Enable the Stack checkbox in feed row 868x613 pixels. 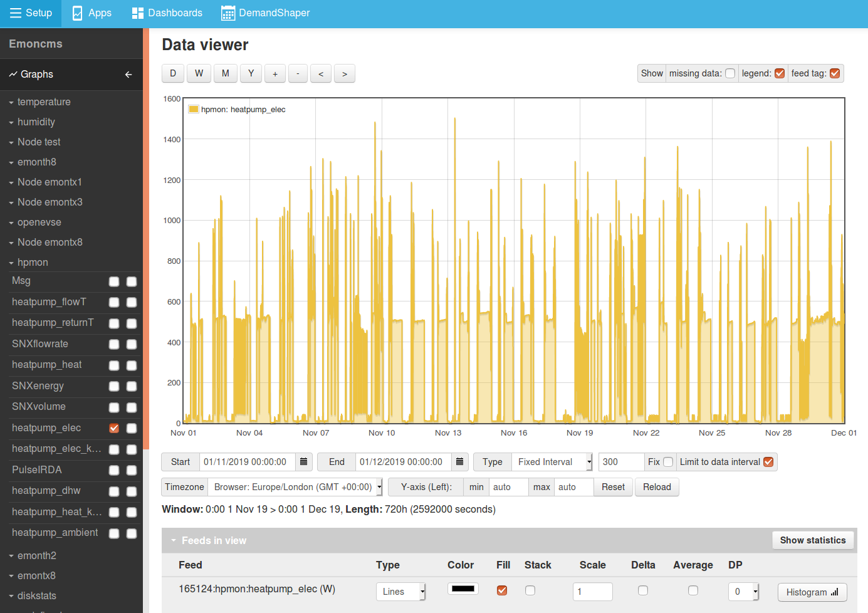[530, 590]
